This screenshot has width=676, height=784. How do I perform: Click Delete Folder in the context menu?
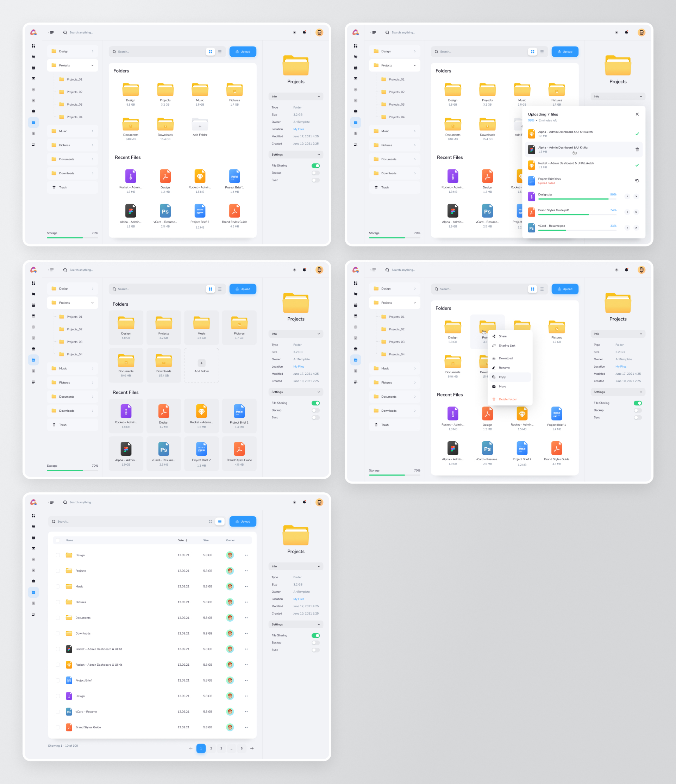pos(507,399)
